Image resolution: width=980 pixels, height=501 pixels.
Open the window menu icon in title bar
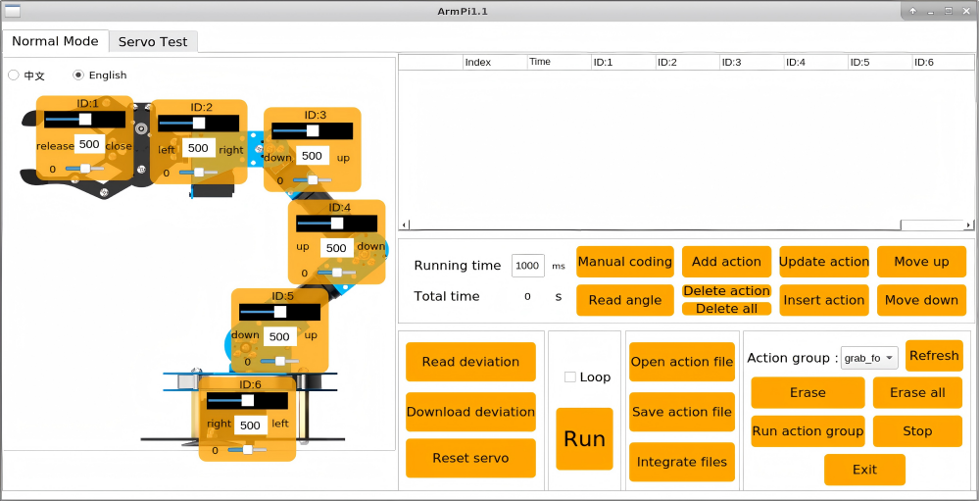click(x=13, y=11)
